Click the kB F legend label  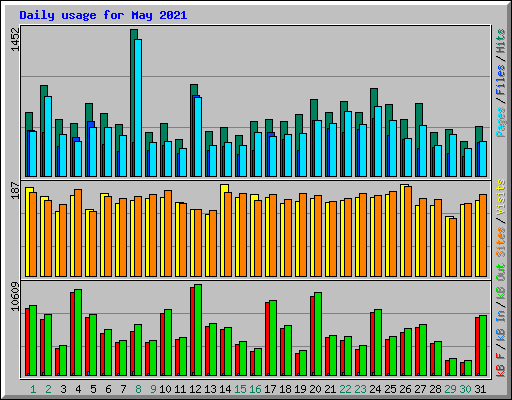click(501, 365)
